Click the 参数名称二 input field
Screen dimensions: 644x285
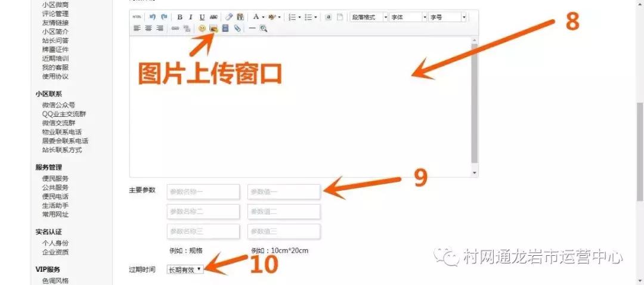click(203, 212)
